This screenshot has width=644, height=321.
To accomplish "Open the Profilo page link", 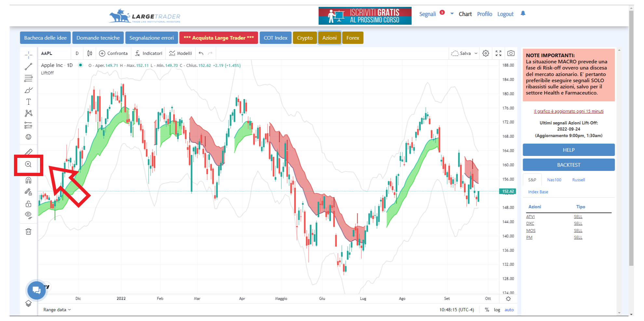I will 485,14.
